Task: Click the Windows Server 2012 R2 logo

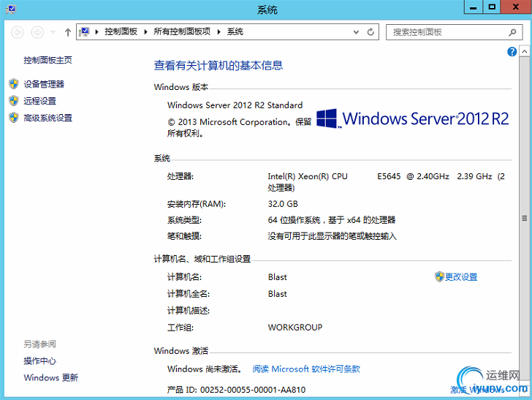Action: point(413,118)
